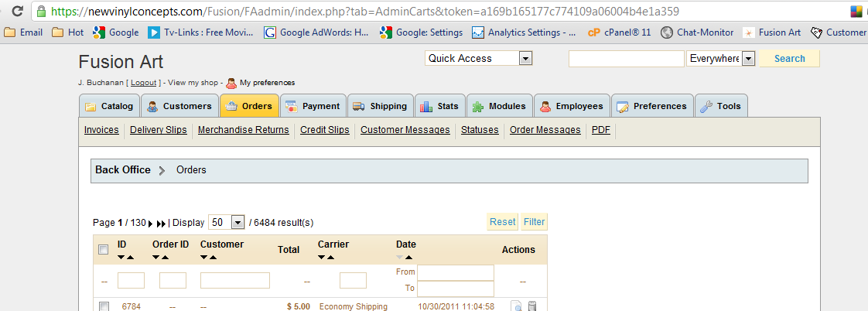Open the Google: Settings bookmark
The width and height of the screenshot is (868, 311).
(422, 32)
